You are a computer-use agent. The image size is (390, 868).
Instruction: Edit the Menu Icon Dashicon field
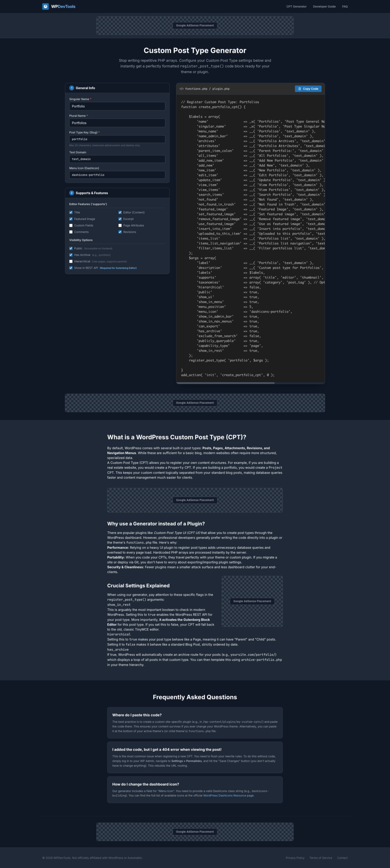tap(117, 175)
